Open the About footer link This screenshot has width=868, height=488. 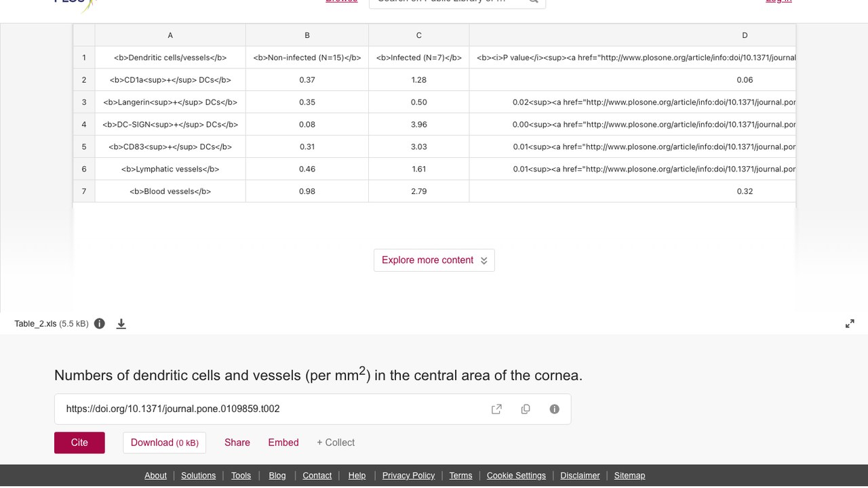155,476
